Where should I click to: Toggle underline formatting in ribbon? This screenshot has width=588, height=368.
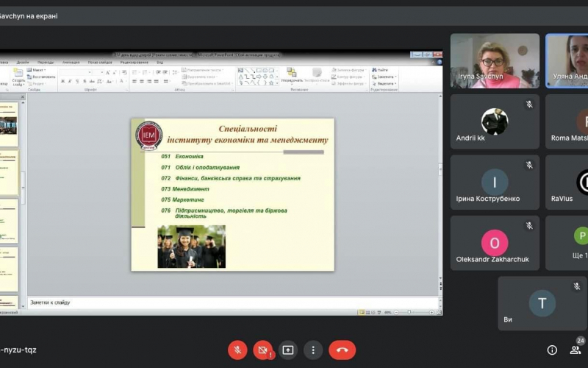coord(77,82)
